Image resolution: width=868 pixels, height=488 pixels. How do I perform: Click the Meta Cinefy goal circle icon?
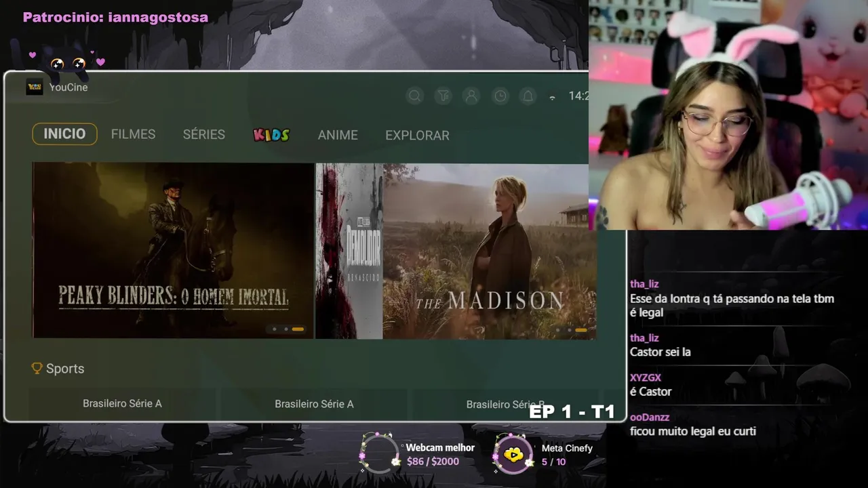pyautogui.click(x=514, y=454)
